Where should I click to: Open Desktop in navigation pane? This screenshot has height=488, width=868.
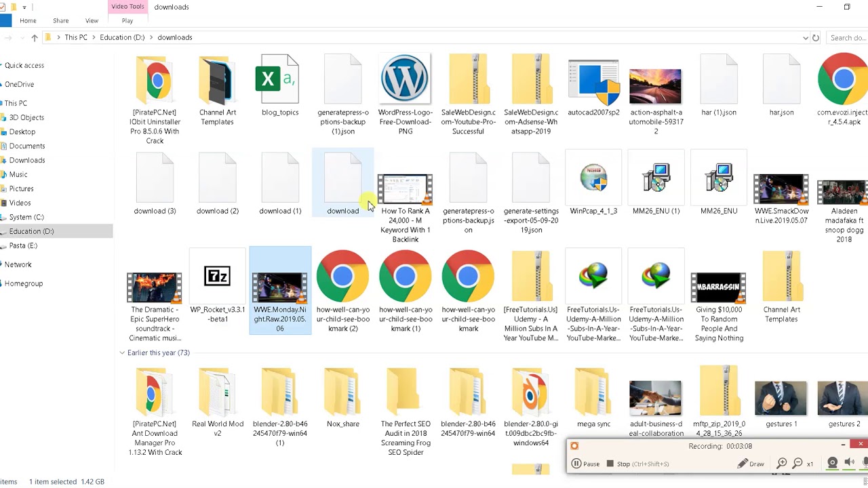pyautogui.click(x=22, y=132)
